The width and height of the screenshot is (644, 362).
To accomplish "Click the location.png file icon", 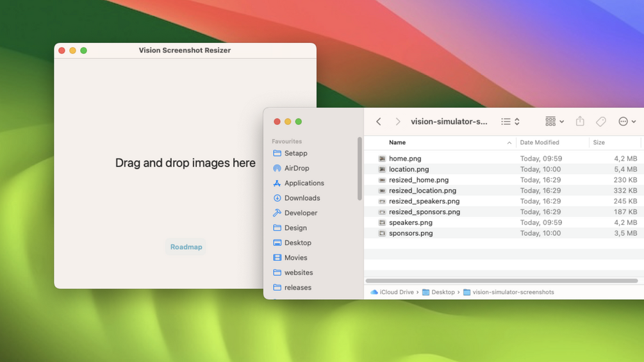I will coord(382,169).
